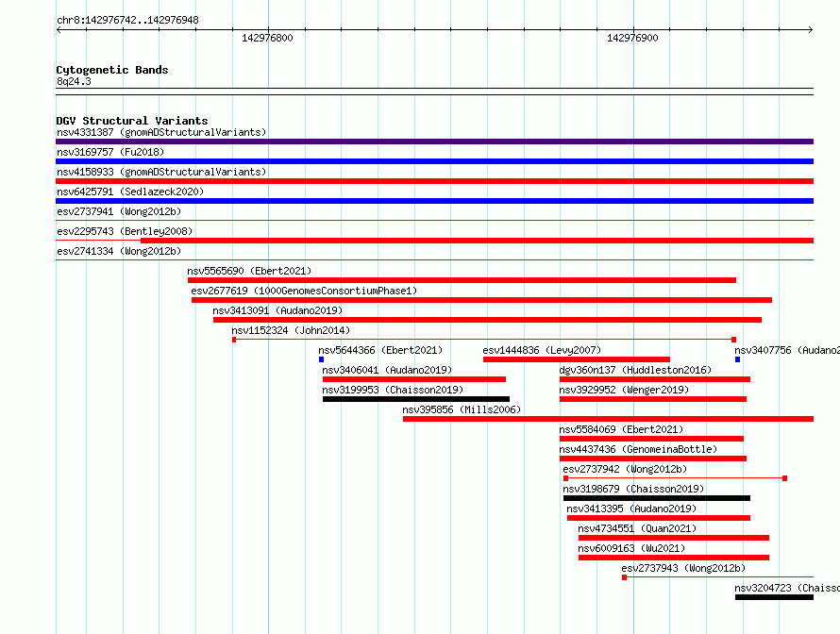Open the nsv6425791 (Sedlazeck2020) label
Viewport: 840px width, 634px height.
130,192
